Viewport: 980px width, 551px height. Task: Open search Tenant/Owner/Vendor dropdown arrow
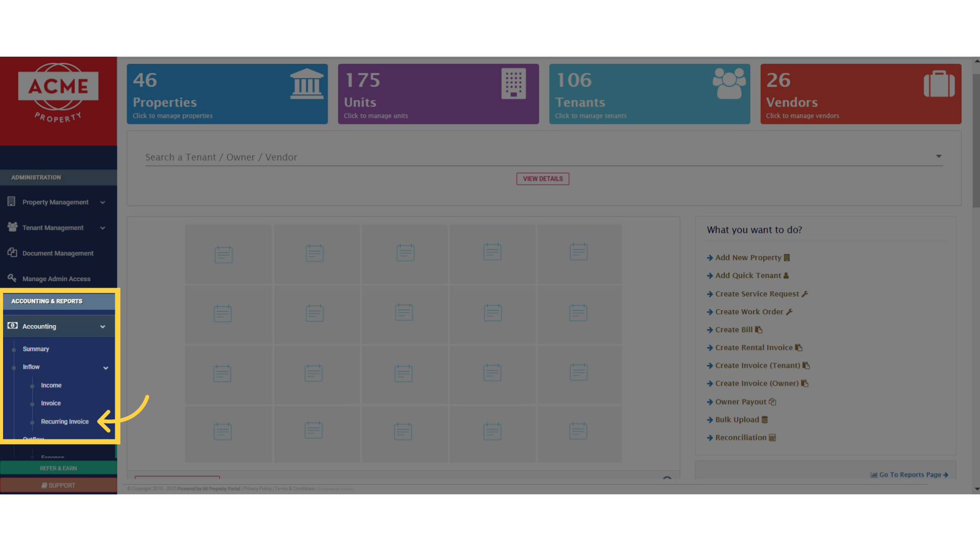click(938, 157)
